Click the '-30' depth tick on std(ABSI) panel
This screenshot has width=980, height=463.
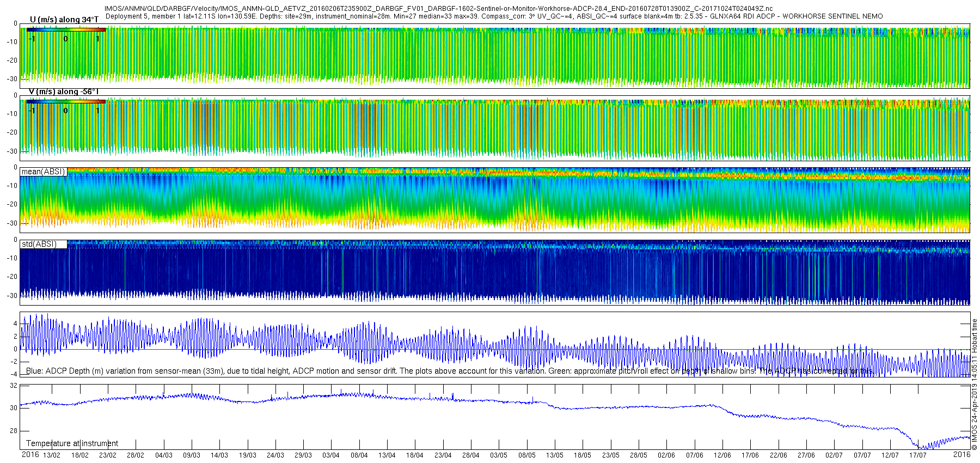click(x=11, y=296)
